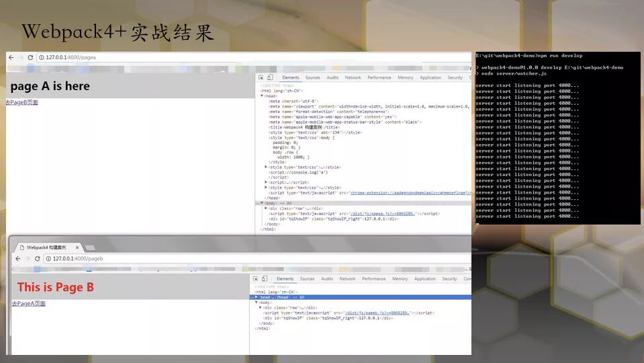
Task: Collapse the head node in upper DevTools
Action: (x=262, y=95)
